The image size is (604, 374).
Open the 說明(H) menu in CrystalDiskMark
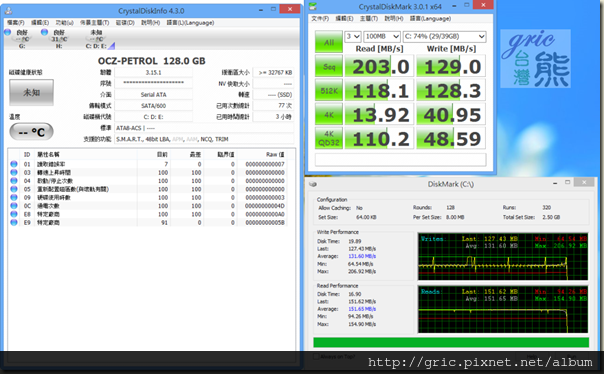coord(394,18)
